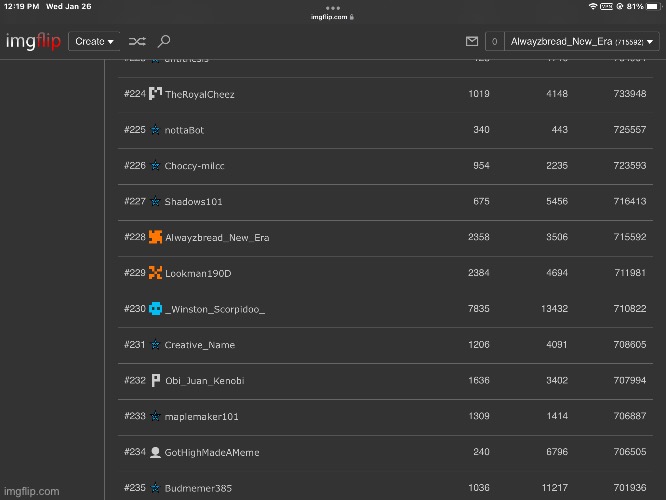The width and height of the screenshot is (666, 500).
Task: Select points value 733948
Action: point(629,94)
